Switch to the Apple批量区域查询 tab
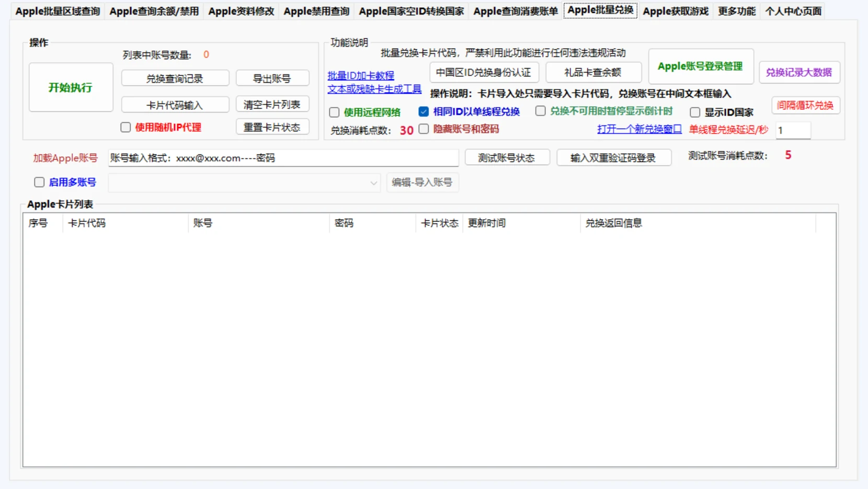The height and width of the screenshot is (489, 868). click(x=58, y=11)
